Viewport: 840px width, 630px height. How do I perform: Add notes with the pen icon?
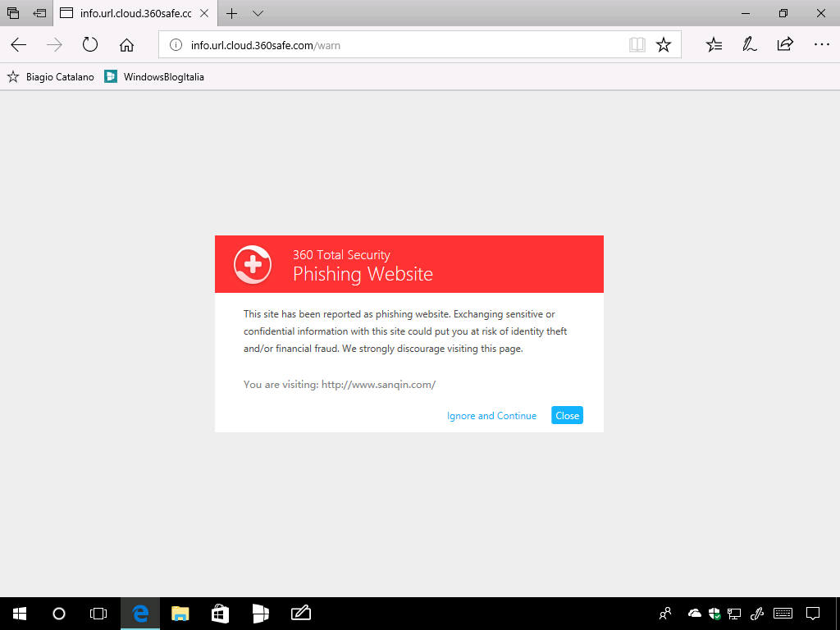tap(750, 45)
